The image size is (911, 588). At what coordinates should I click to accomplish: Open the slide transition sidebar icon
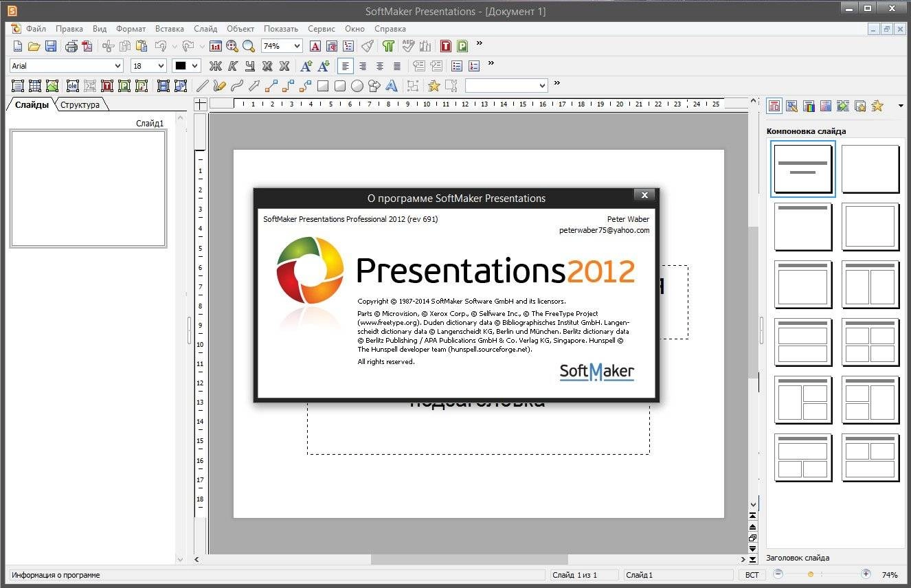click(843, 106)
